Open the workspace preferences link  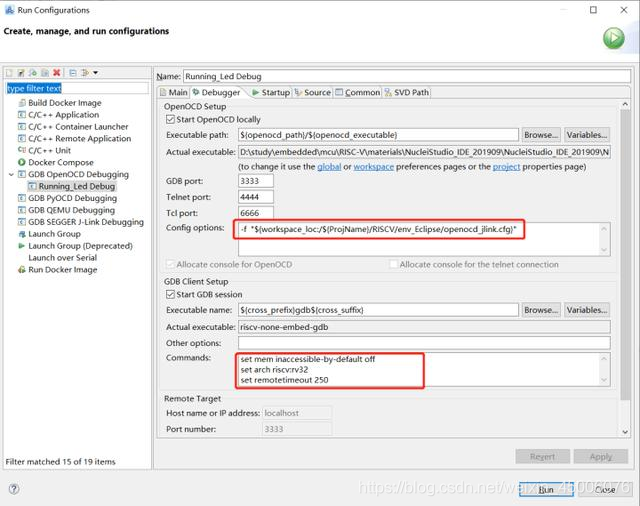pyautogui.click(x=373, y=167)
